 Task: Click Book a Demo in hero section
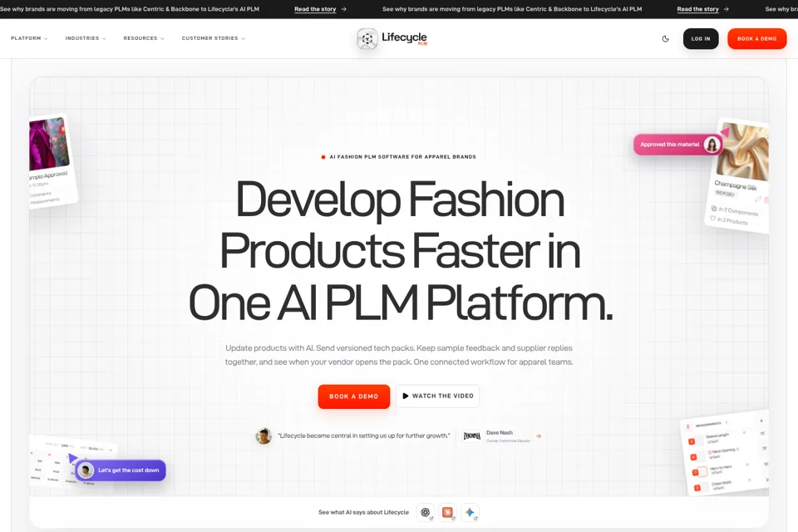(354, 396)
